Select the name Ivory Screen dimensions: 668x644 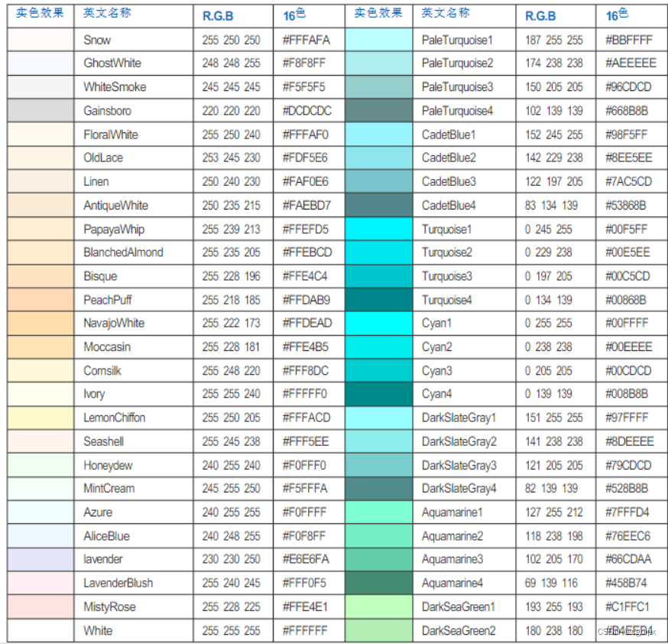point(94,394)
